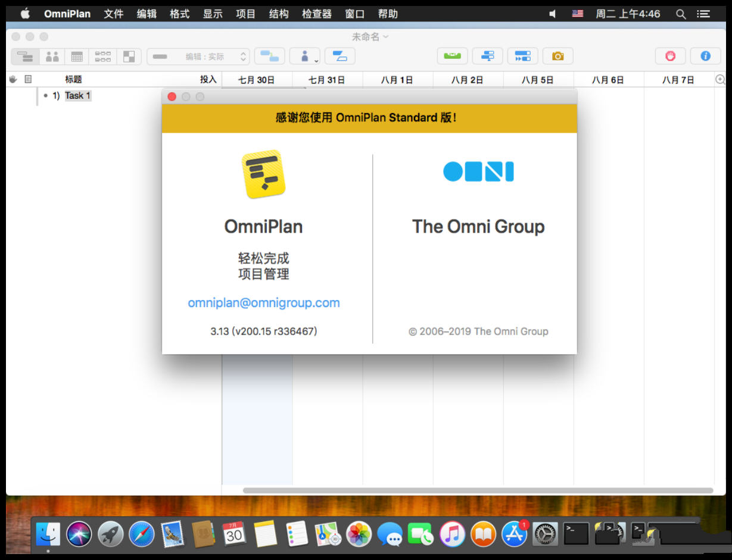
Task: Open the Apple menu
Action: point(24,13)
